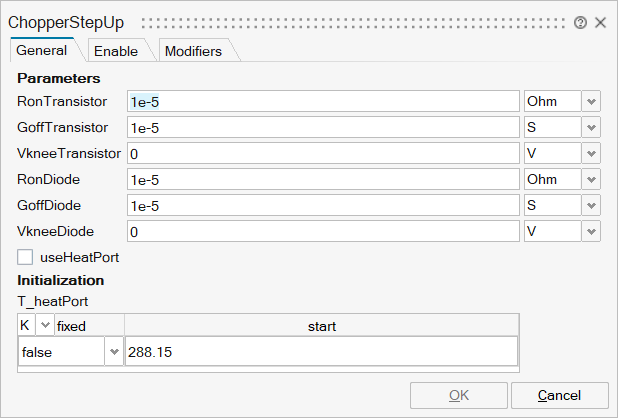The image size is (618, 418).
Task: Click the RonTransistor value field
Action: pyautogui.click(x=323, y=101)
